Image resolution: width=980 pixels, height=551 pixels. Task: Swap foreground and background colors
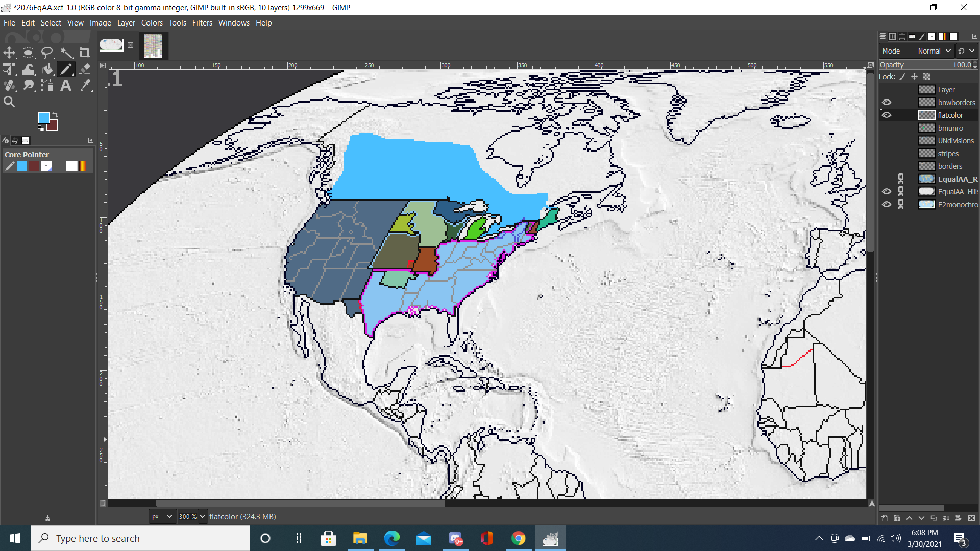55,115
